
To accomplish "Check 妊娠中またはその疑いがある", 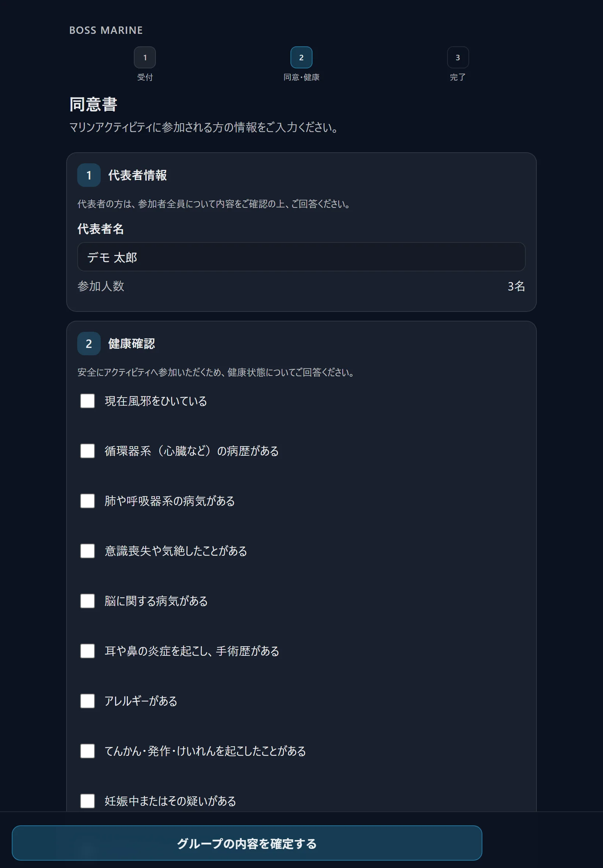I will 87,801.
